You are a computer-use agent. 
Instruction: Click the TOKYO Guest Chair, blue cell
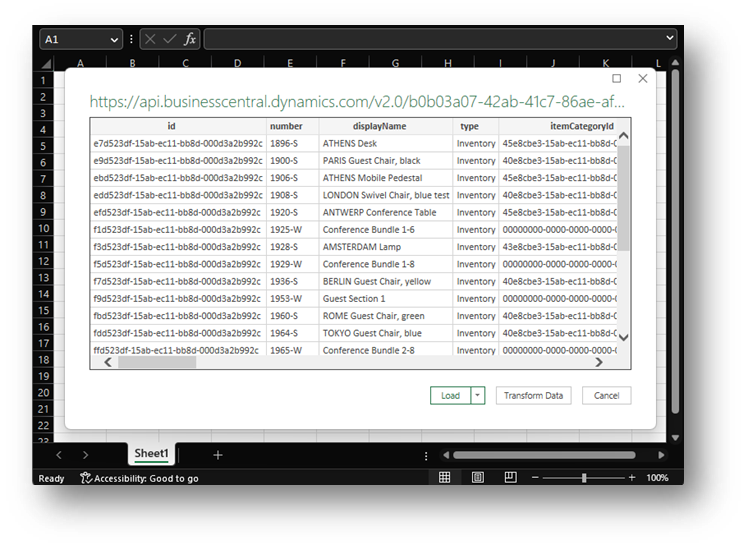point(385,333)
